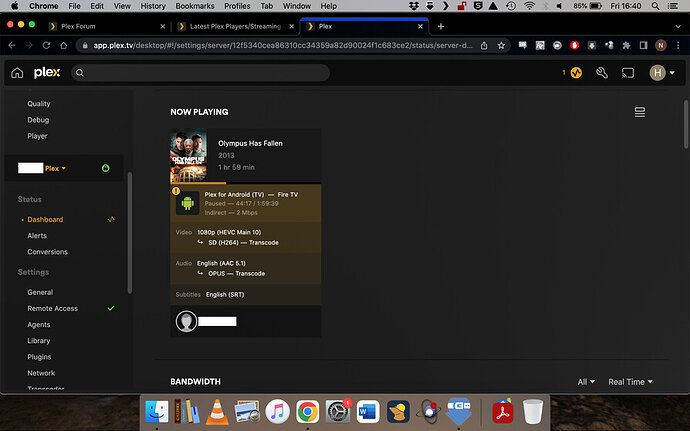Open Library settings
The width and height of the screenshot is (690, 431).
pyautogui.click(x=39, y=341)
